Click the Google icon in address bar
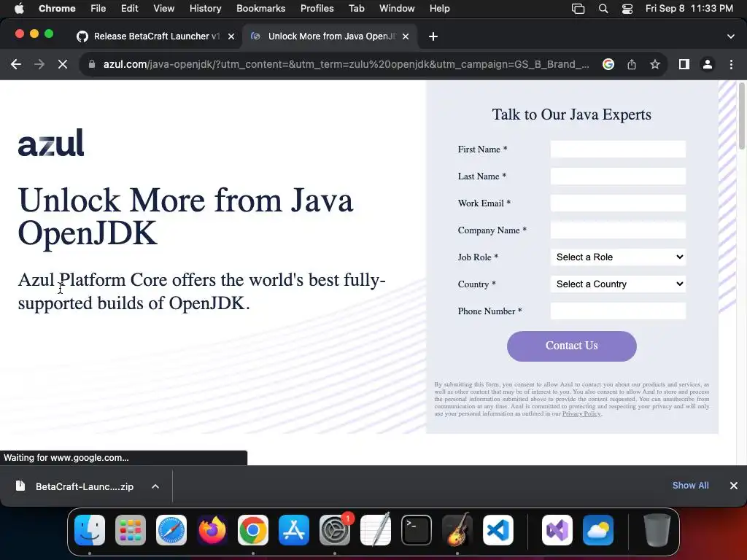 [608, 64]
